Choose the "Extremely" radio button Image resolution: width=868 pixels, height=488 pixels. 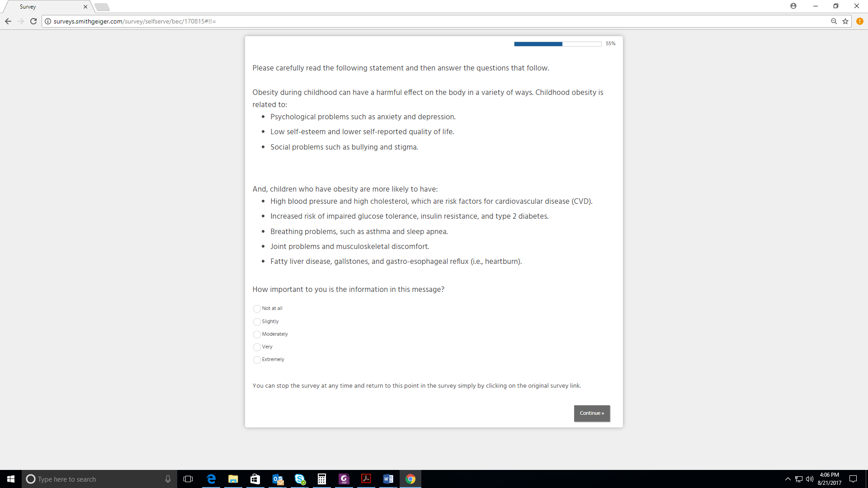pyautogui.click(x=257, y=360)
